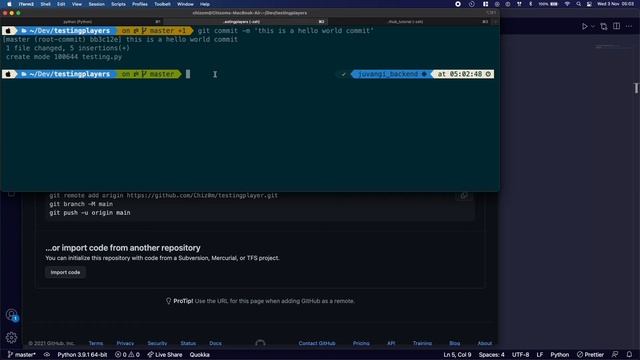The image size is (640, 360).
Task: Click the Import code button on GitHub page
Action: [x=65, y=272]
